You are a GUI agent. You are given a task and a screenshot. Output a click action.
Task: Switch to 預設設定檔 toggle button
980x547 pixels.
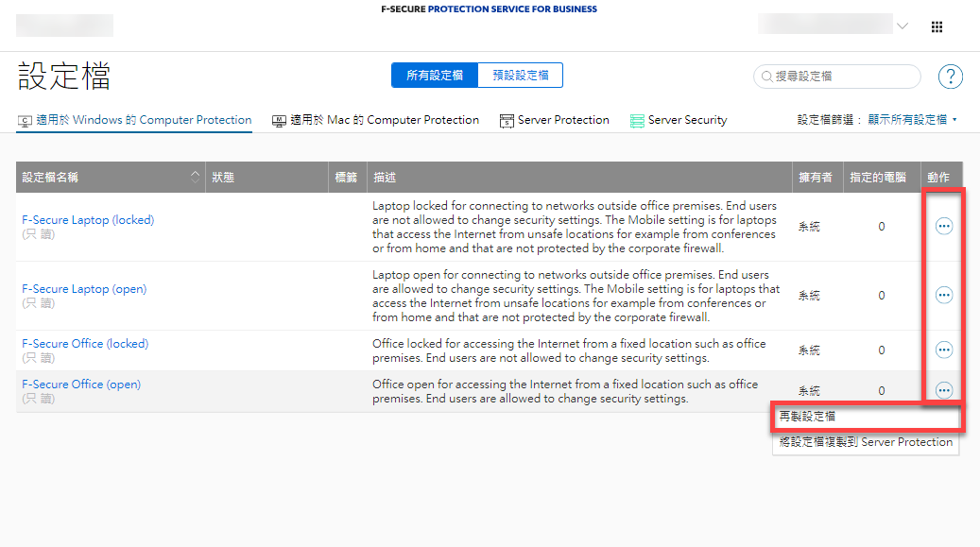pyautogui.click(x=520, y=76)
